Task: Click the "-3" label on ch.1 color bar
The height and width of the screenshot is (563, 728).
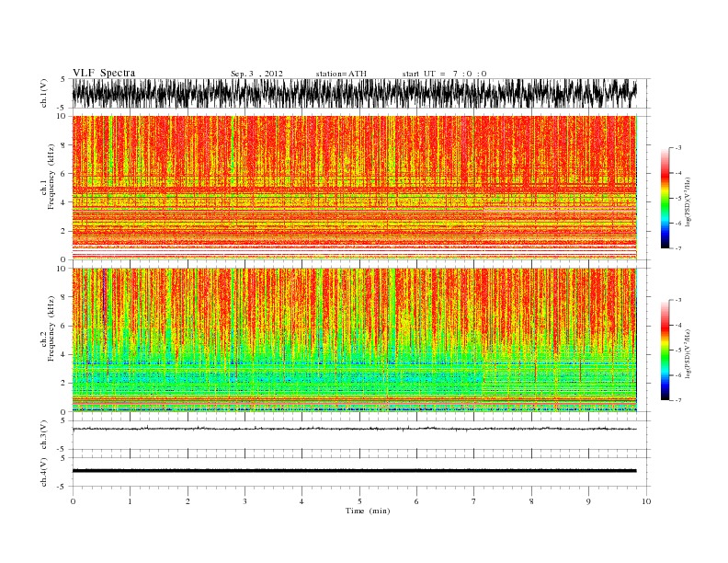Action: [x=678, y=148]
